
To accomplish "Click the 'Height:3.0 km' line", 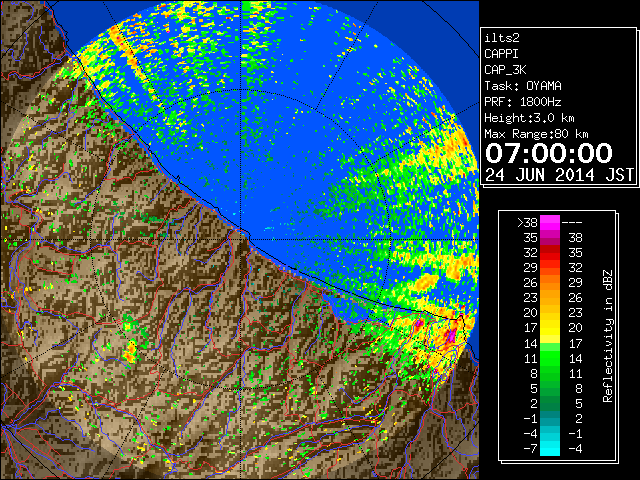I will pos(529,118).
